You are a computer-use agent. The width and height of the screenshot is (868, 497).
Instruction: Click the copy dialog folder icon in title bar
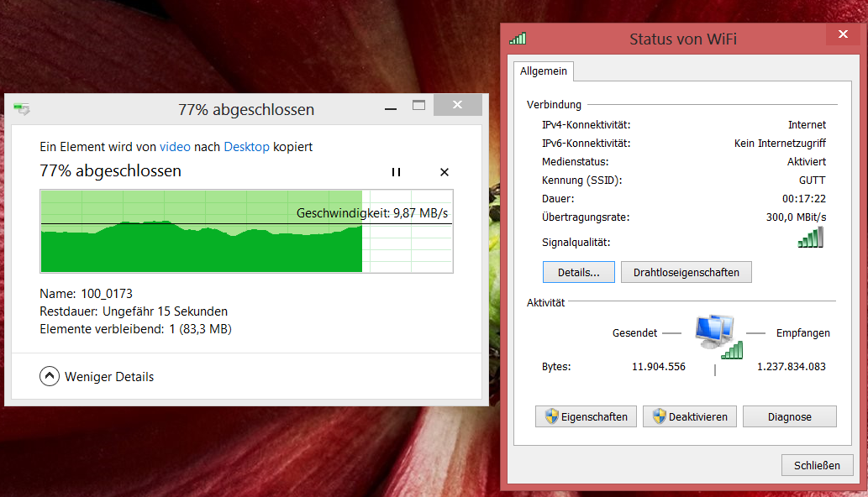[x=22, y=109]
